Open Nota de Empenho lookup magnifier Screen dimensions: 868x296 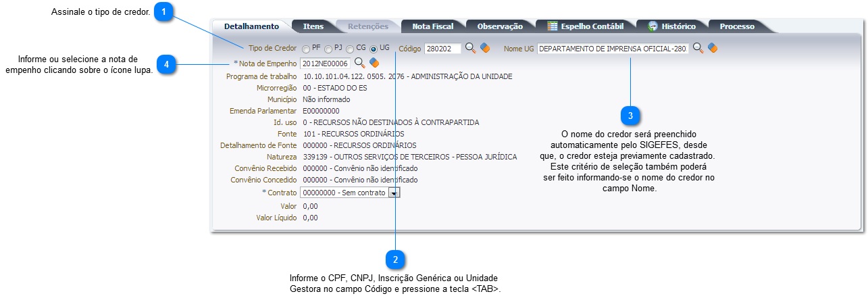(360, 63)
